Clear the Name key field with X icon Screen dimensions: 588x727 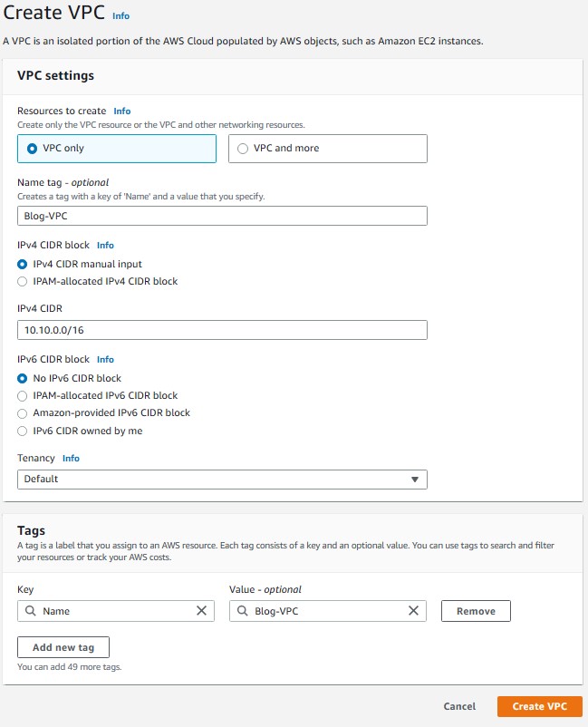click(x=201, y=611)
